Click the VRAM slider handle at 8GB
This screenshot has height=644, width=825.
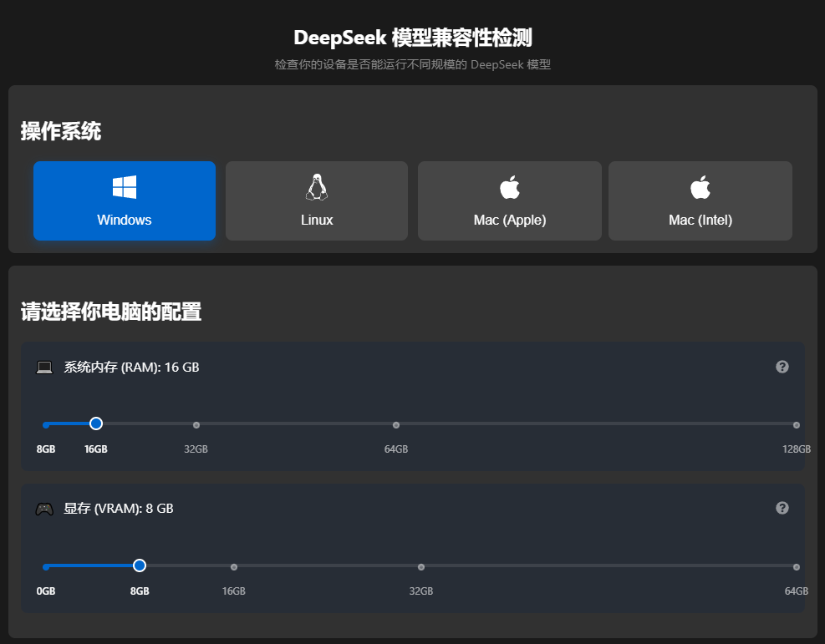click(140, 565)
